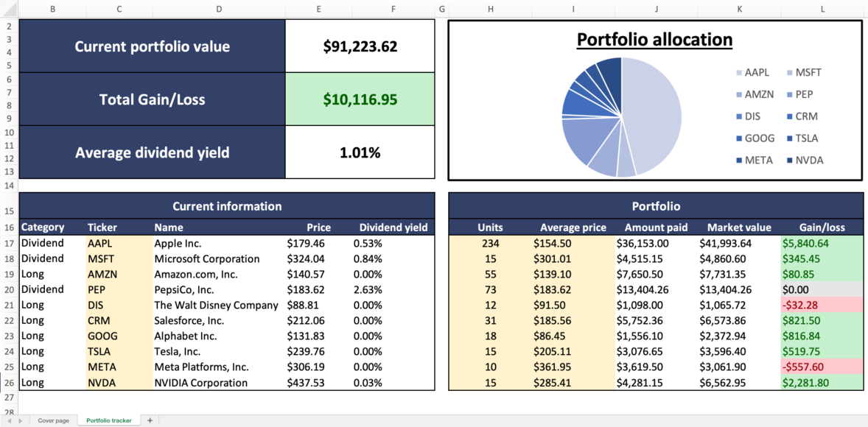Switch to the Cover page tab
Viewport: 868px width, 427px height.
point(52,420)
